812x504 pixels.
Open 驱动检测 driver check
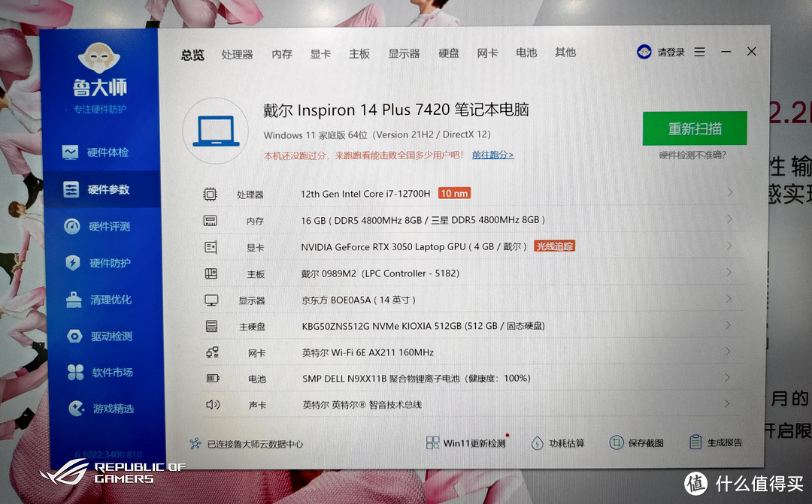coord(101,337)
